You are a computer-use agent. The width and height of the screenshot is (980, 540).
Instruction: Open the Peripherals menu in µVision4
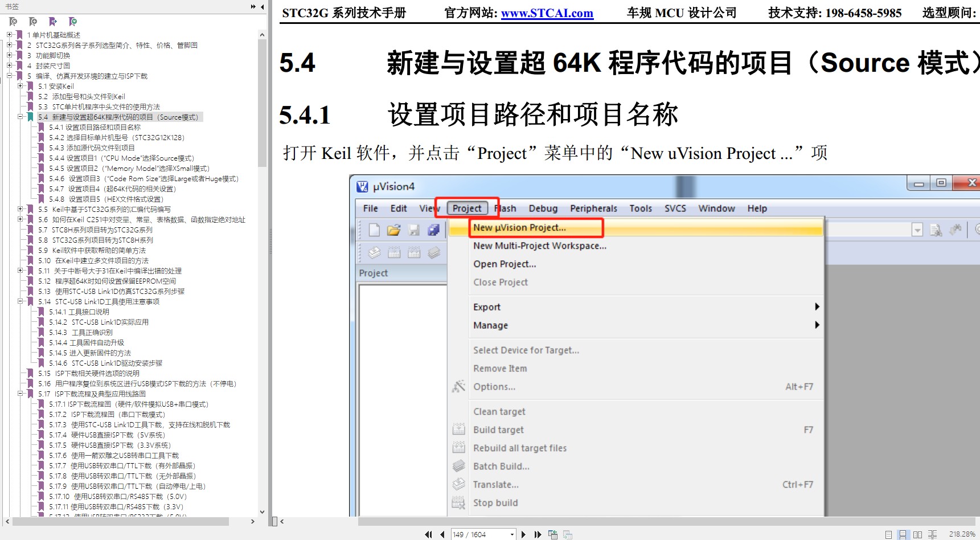[x=593, y=208]
